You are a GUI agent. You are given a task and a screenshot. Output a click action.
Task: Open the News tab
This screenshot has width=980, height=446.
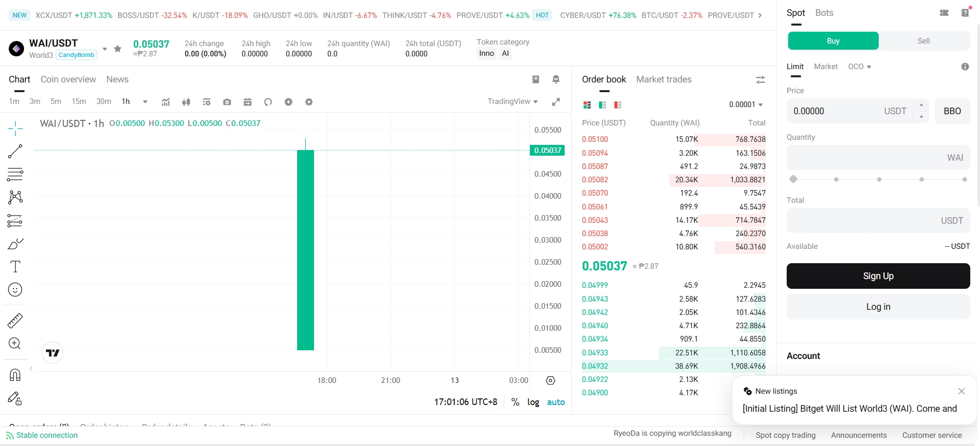click(117, 79)
